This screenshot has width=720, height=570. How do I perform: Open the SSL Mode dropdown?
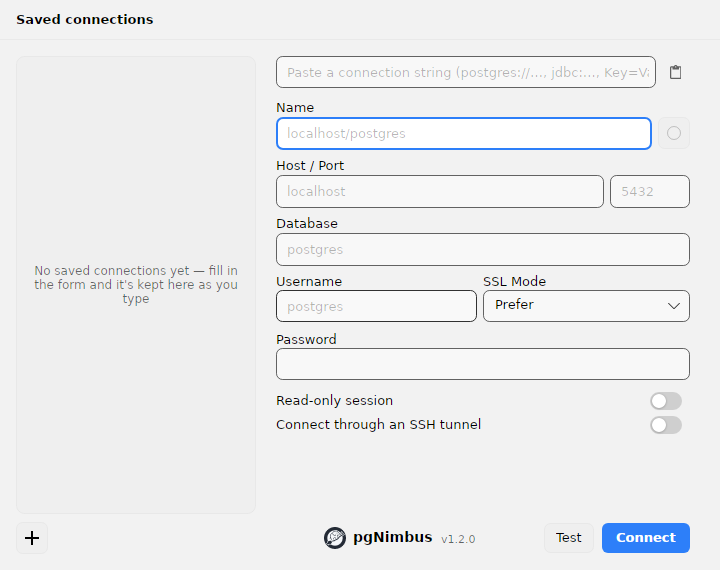(x=586, y=306)
